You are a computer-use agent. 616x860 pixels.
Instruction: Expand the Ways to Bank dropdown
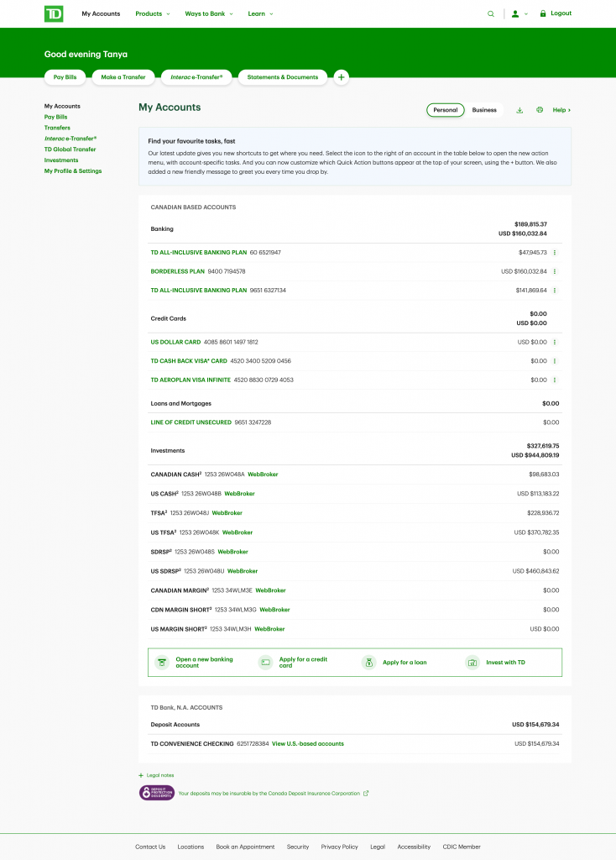coord(209,13)
